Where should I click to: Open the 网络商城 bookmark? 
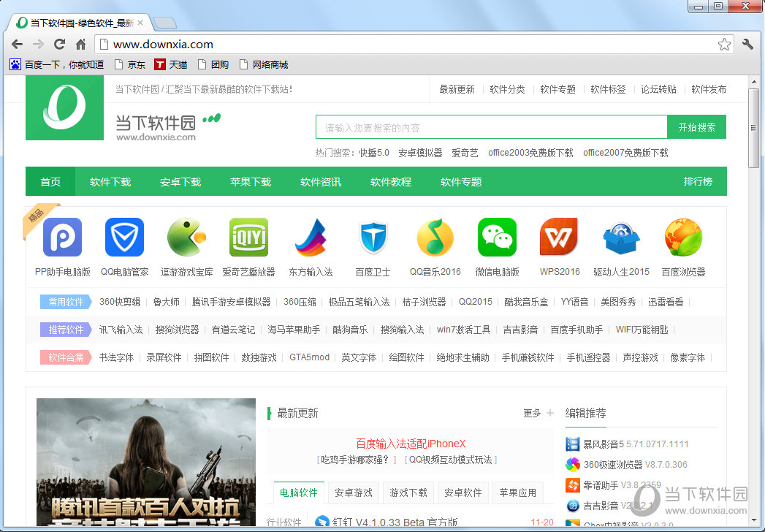[264, 64]
